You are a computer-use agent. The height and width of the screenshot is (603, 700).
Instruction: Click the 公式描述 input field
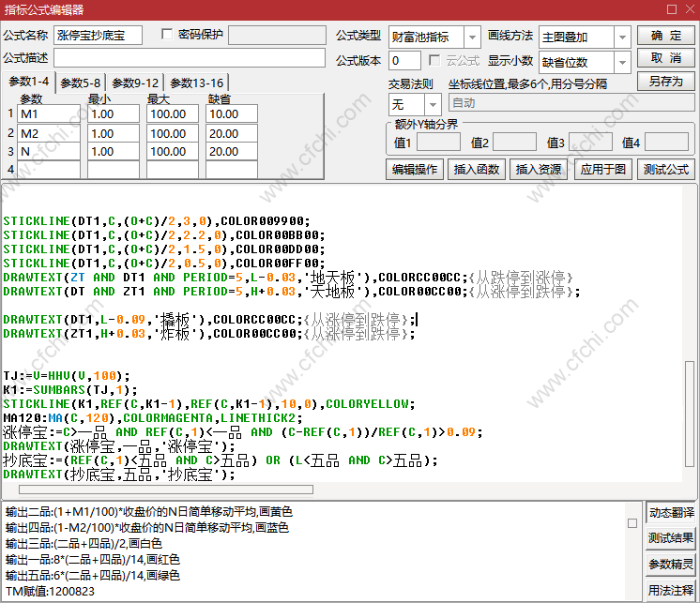[190, 58]
